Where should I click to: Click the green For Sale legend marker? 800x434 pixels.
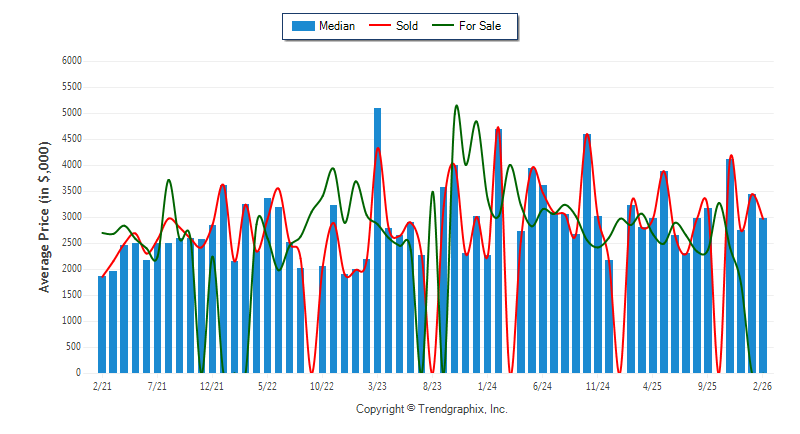tap(442, 26)
